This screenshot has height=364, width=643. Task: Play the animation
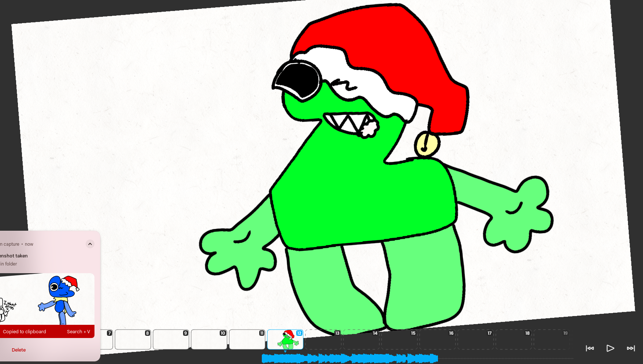click(610, 348)
